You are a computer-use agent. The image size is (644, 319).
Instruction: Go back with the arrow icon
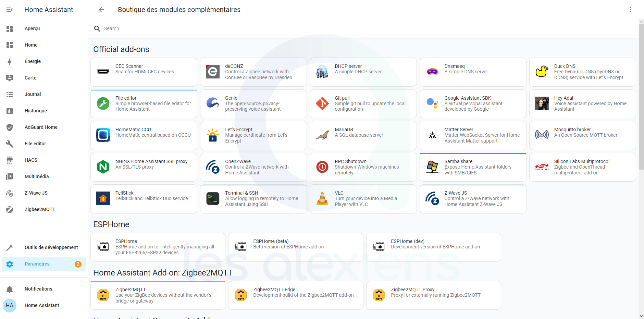click(x=101, y=10)
